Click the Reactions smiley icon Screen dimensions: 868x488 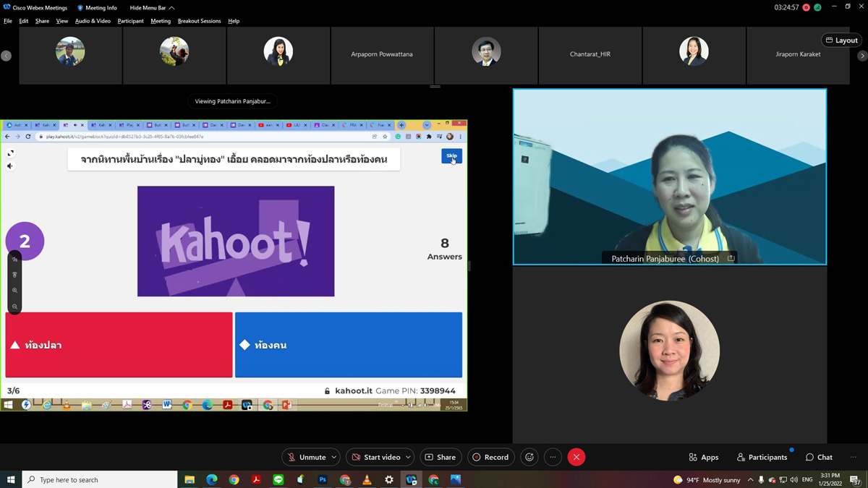point(529,457)
